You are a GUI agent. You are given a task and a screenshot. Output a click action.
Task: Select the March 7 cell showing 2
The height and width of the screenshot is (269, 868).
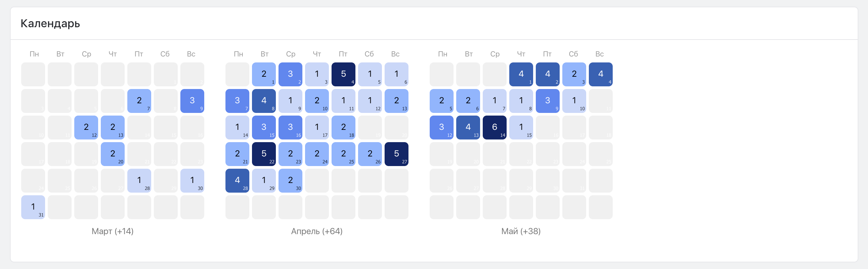139,101
